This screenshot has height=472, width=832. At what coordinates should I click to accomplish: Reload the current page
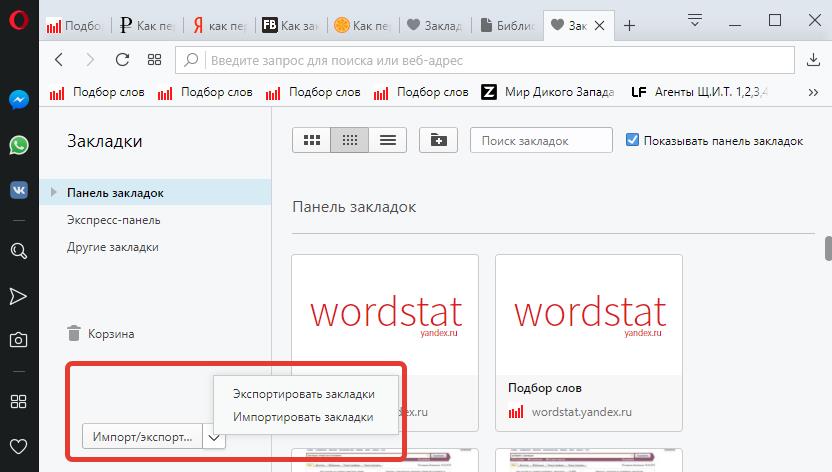(x=122, y=60)
